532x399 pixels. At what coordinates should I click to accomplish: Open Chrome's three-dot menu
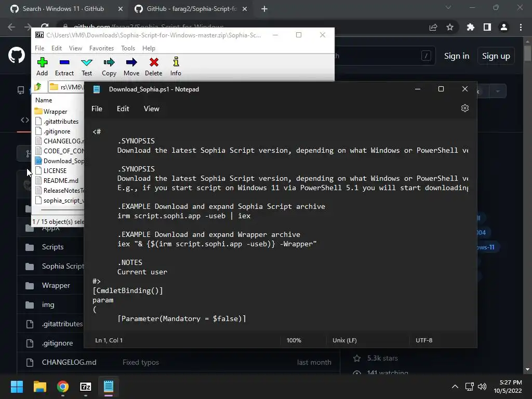pos(521,27)
